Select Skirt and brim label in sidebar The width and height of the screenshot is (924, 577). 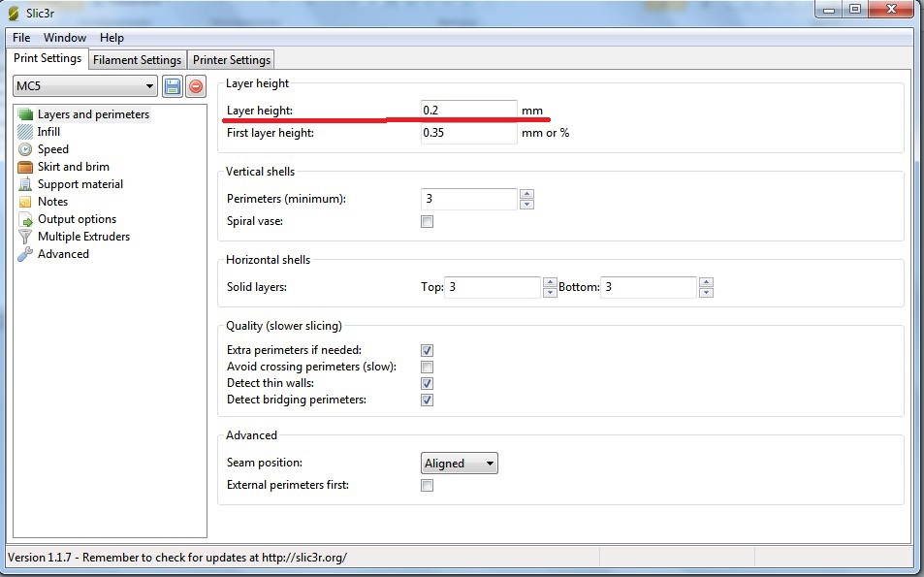pyautogui.click(x=74, y=167)
